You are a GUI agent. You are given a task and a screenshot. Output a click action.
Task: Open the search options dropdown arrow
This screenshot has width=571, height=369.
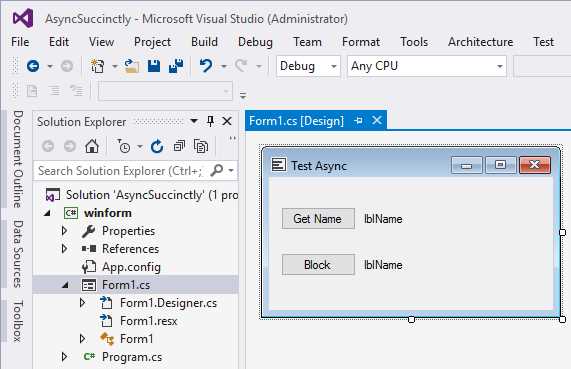click(231, 170)
